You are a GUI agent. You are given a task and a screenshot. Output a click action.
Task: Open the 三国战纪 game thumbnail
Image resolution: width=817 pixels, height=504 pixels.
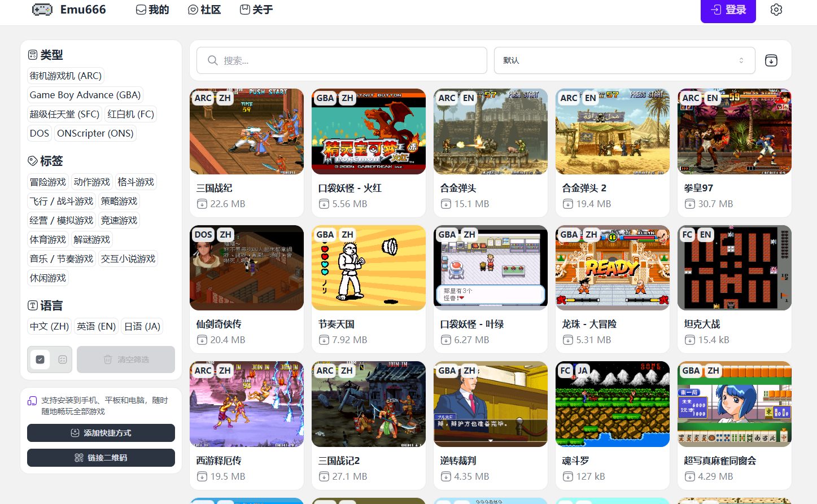[247, 132]
